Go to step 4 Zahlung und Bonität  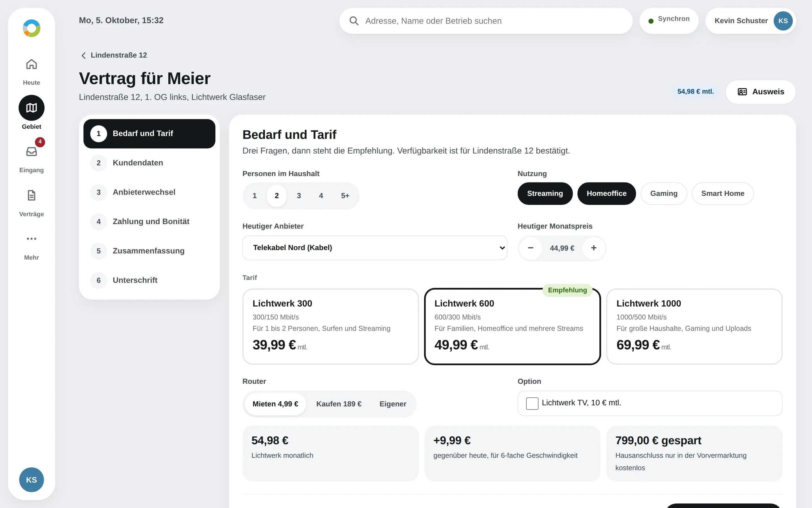pyautogui.click(x=149, y=222)
